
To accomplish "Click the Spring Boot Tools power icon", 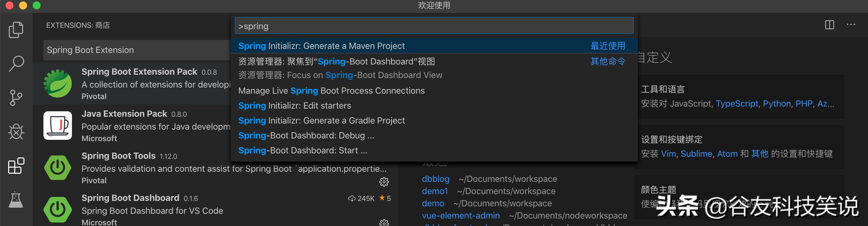I will (58, 168).
